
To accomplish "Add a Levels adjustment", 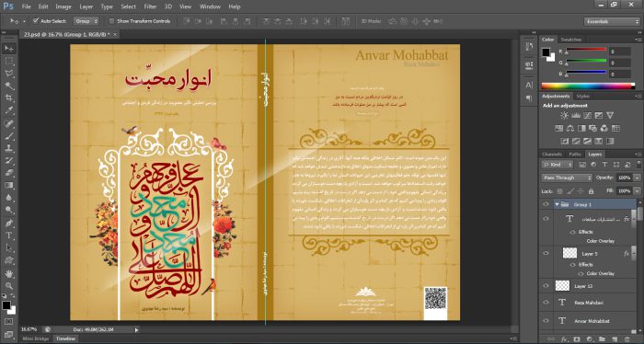I will click(x=576, y=116).
